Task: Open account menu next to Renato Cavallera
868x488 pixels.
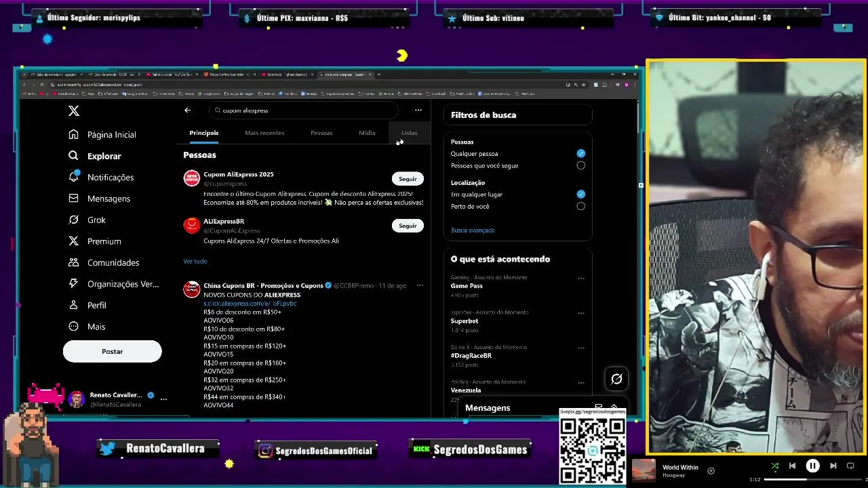Action: pos(163,399)
